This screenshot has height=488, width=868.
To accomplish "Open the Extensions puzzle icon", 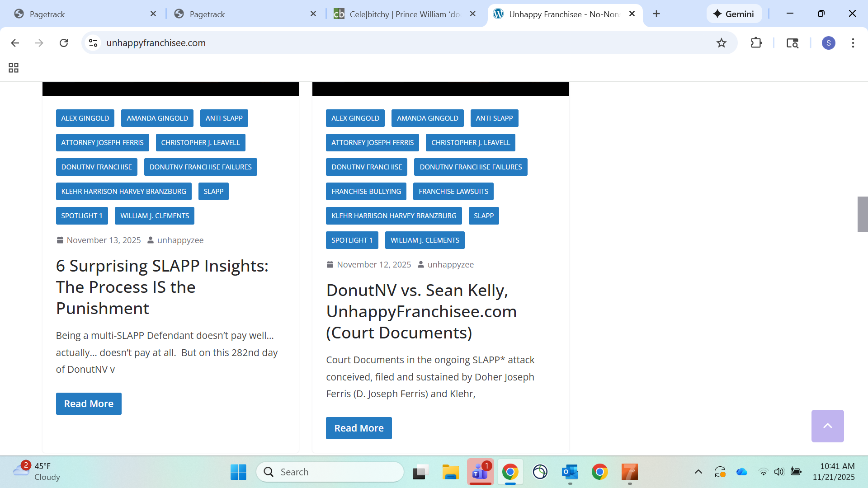I will [x=756, y=43].
